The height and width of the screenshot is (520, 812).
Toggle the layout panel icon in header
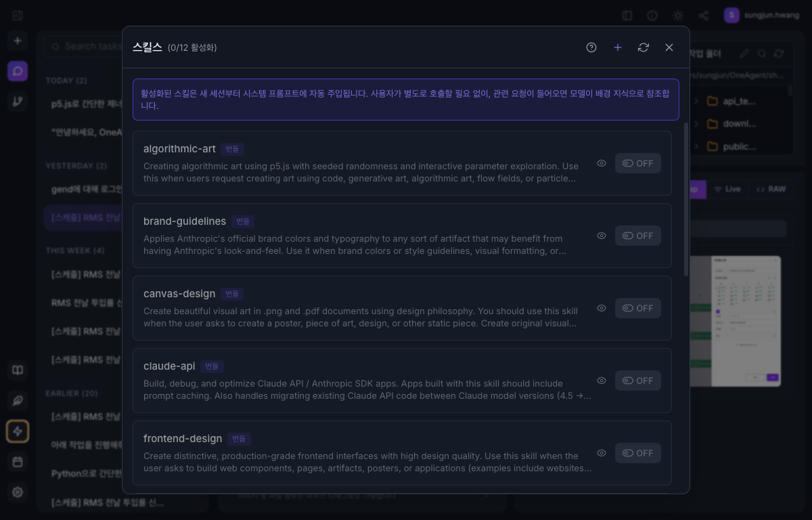tap(627, 15)
